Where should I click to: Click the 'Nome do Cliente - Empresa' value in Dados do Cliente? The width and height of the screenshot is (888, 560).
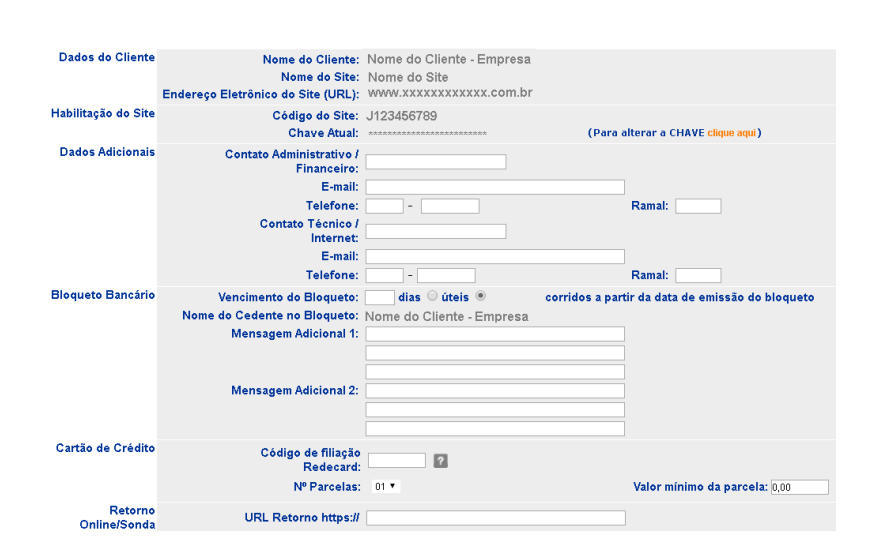click(x=449, y=59)
